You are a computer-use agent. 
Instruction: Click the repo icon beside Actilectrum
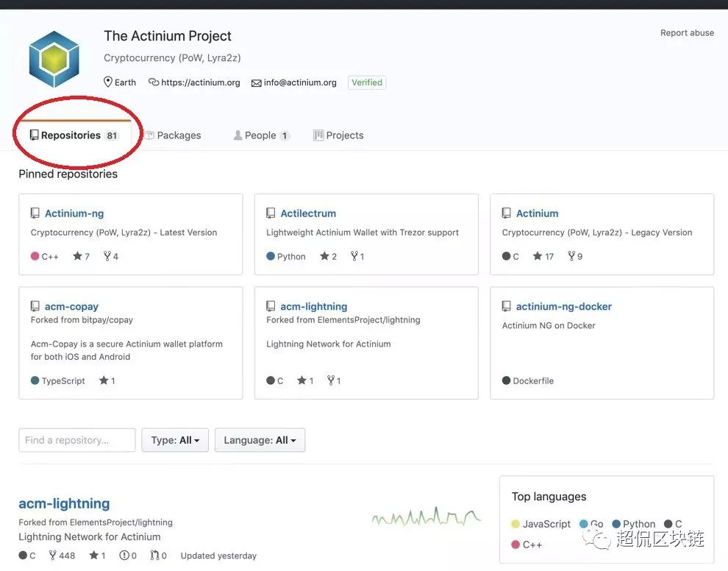tap(271, 213)
